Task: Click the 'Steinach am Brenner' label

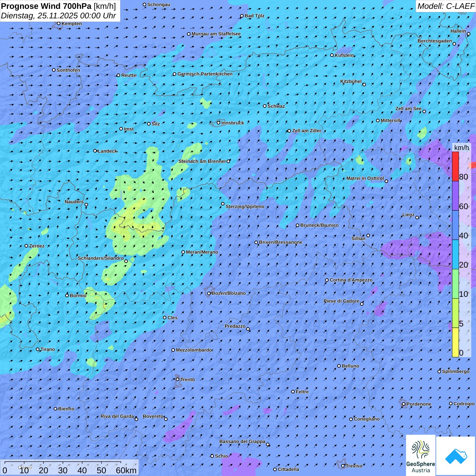Action: click(202, 161)
